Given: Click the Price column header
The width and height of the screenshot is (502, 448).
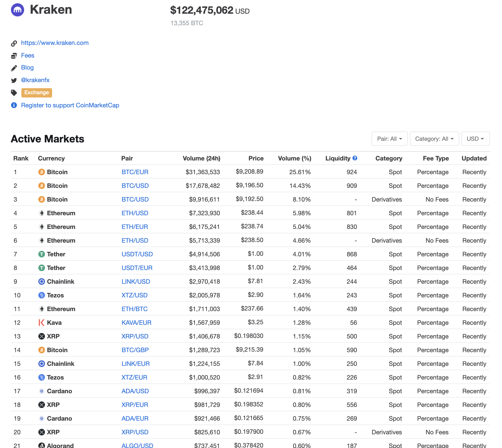Looking at the screenshot, I should click(256, 158).
